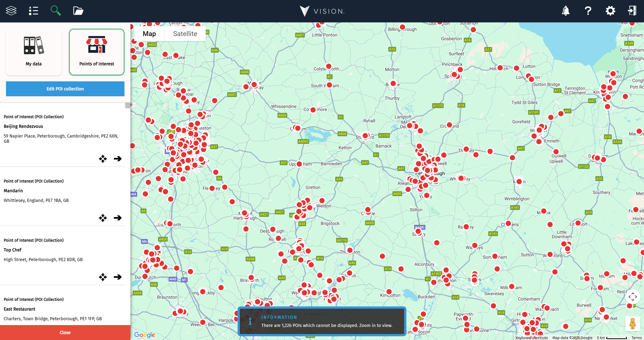Click the Google logo on map
This screenshot has width=644, height=340.
coord(144,335)
